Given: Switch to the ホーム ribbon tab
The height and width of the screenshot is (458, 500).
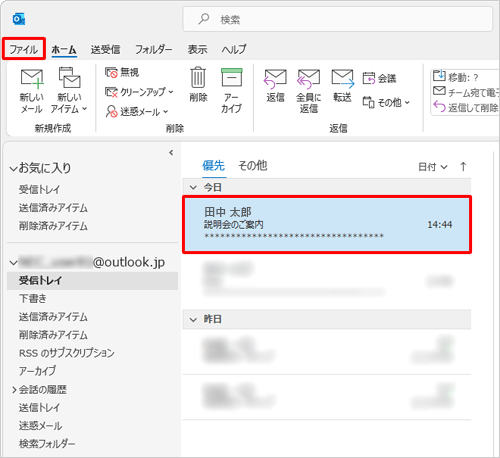Looking at the screenshot, I should pos(64,49).
